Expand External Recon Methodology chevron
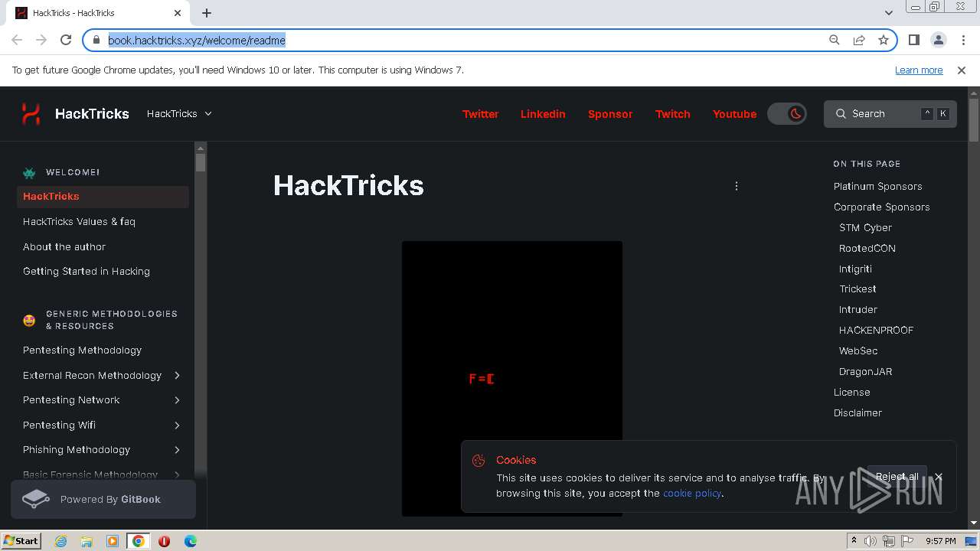 click(177, 375)
